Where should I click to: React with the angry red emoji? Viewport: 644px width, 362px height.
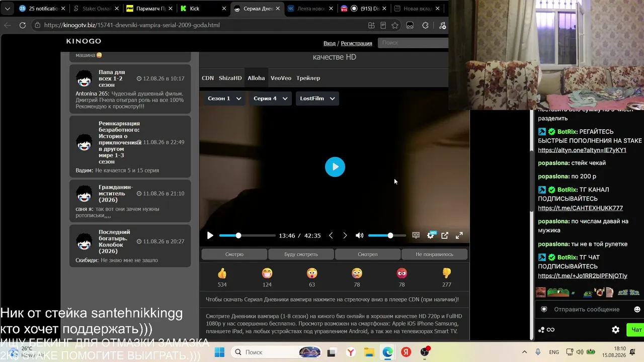pyautogui.click(x=401, y=273)
